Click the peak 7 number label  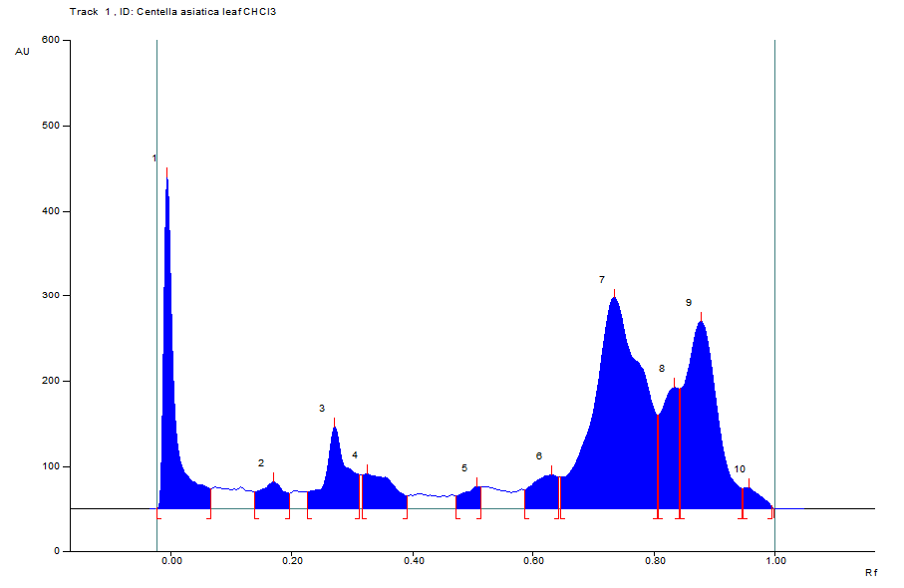[x=602, y=280]
